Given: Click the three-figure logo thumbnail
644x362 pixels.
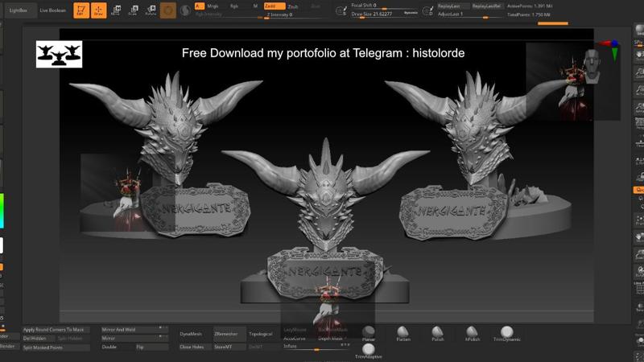Looking at the screenshot, I should 59,54.
